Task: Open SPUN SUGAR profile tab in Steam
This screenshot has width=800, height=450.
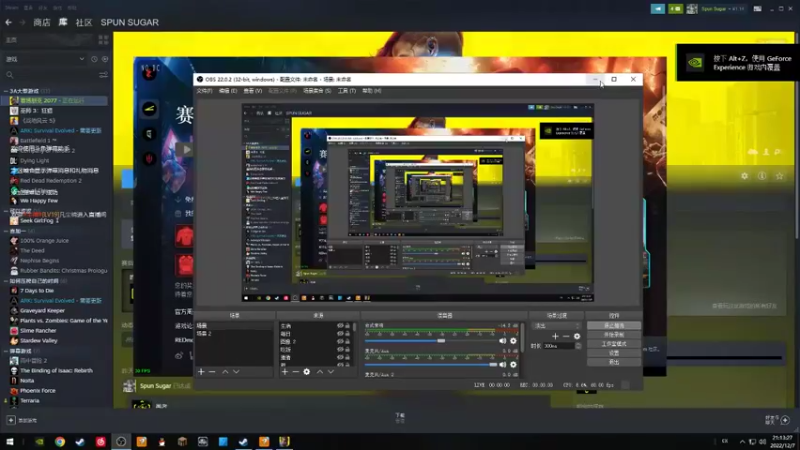Action: click(130, 22)
